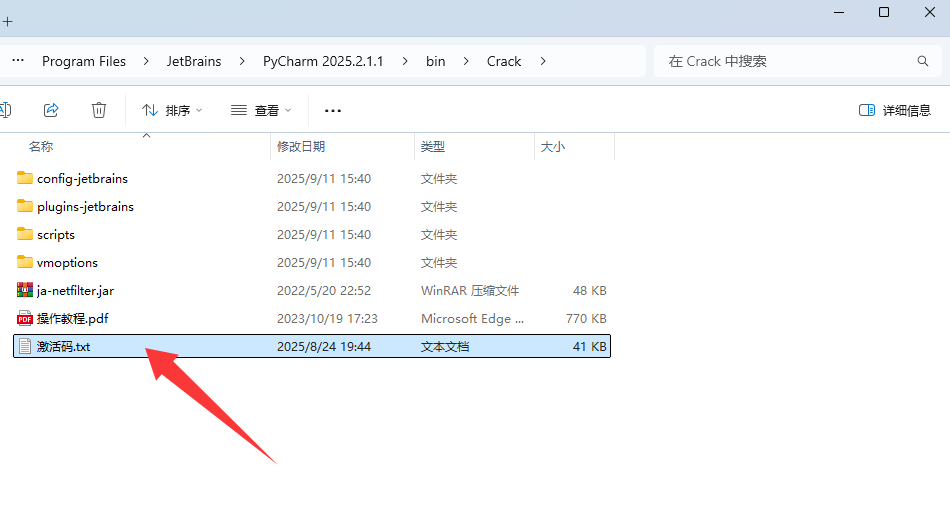Click scripts folder icon
The width and height of the screenshot is (950, 511).
click(x=25, y=233)
